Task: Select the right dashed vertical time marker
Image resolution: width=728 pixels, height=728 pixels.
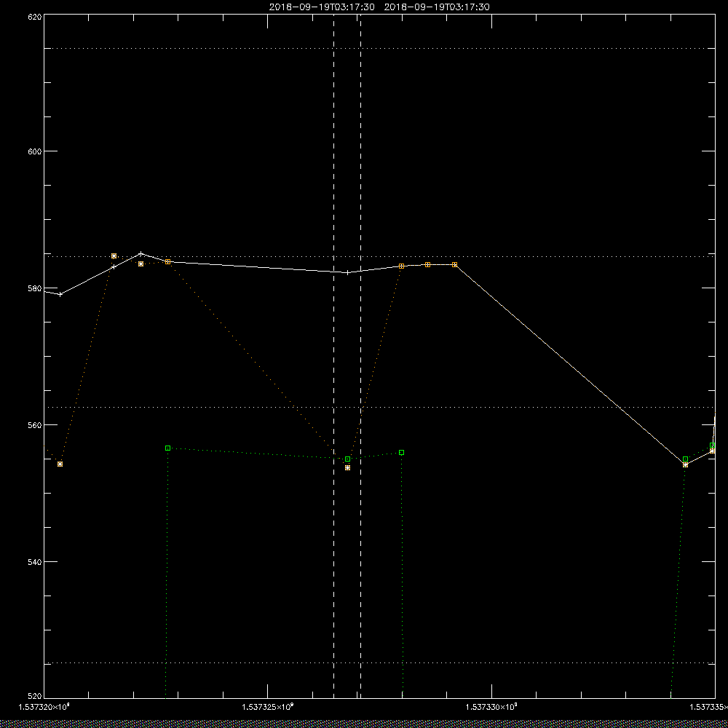Action: [x=361, y=356]
